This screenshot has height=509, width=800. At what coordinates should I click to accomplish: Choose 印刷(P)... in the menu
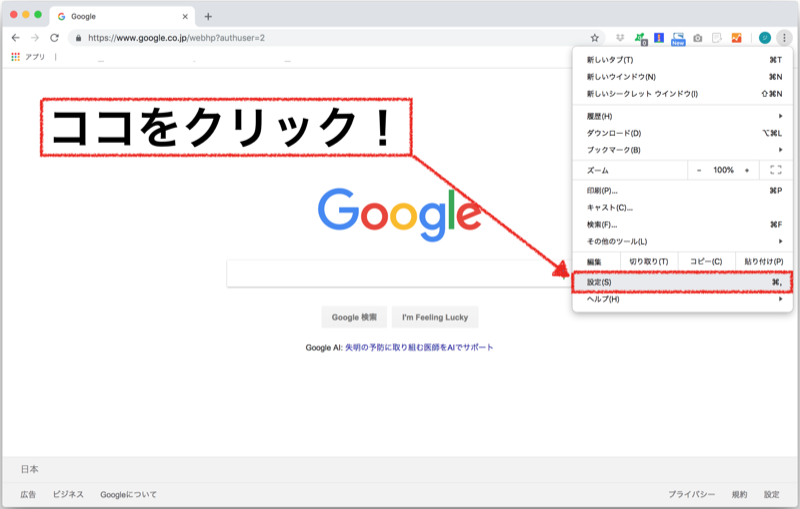point(683,191)
